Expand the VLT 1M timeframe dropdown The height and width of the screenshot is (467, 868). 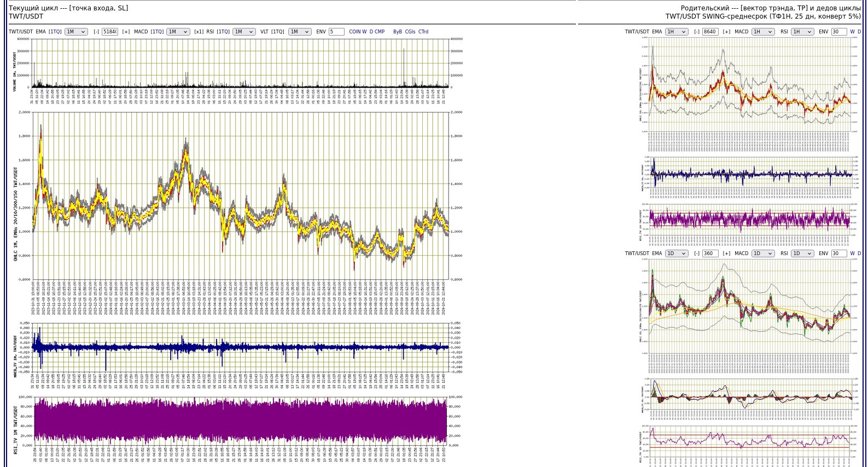coord(299,32)
